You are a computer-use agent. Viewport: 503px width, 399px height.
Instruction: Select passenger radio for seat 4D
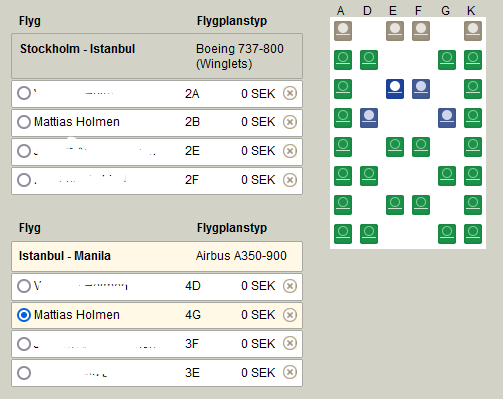click(24, 286)
